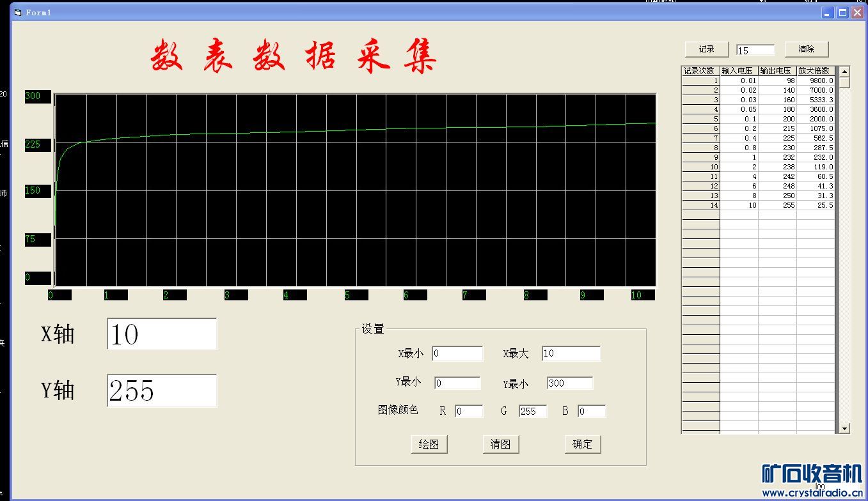
Task: Click the X-axis label 5 under chart
Action: (x=355, y=295)
